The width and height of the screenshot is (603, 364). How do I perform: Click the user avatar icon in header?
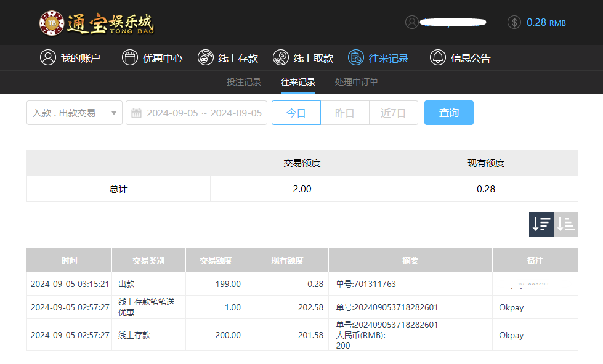pyautogui.click(x=411, y=22)
